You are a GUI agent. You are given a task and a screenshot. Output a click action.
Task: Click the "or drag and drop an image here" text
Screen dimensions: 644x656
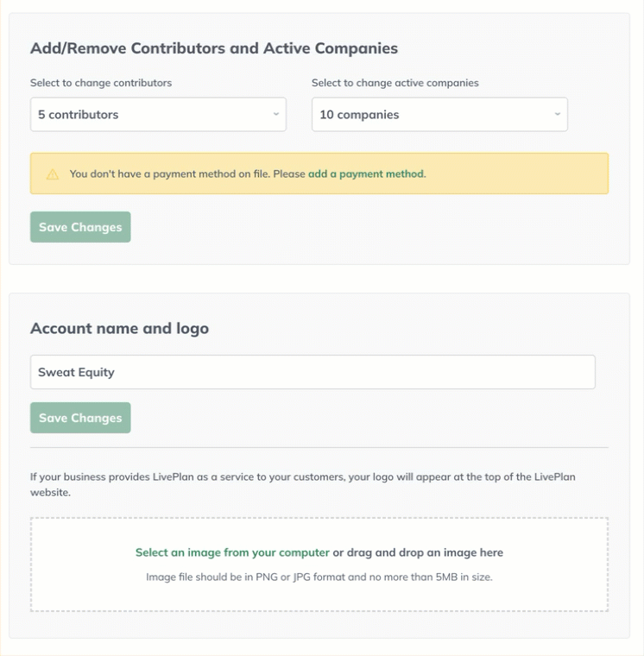tap(418, 552)
